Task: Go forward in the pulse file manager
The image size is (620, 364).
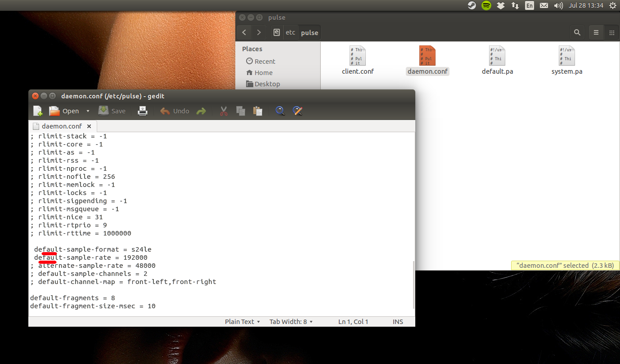Action: pos(258,32)
